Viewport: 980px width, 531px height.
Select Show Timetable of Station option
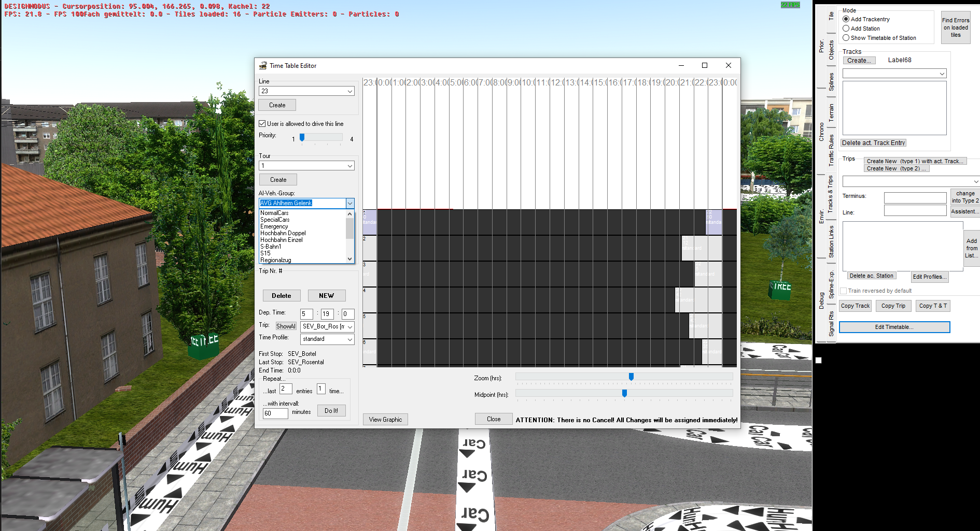846,38
